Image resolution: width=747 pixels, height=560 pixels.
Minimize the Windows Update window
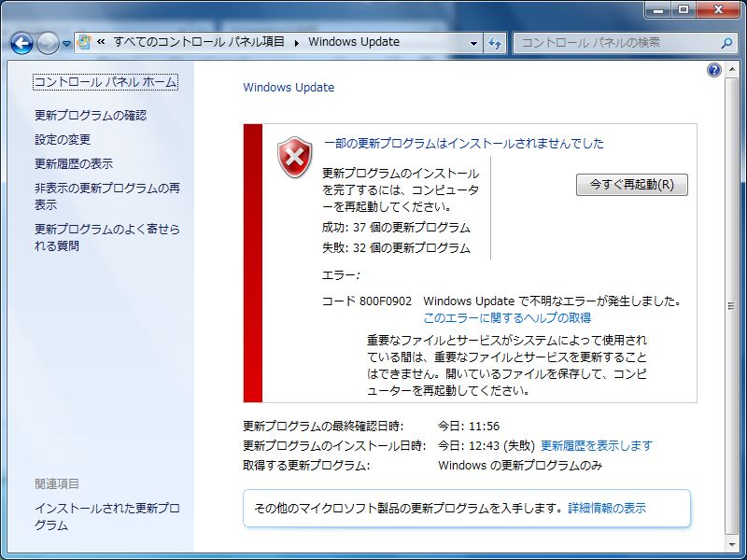coord(658,9)
